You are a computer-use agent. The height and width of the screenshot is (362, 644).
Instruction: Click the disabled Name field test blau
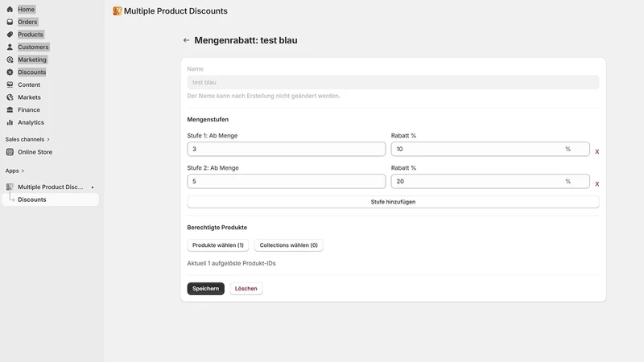[393, 82]
